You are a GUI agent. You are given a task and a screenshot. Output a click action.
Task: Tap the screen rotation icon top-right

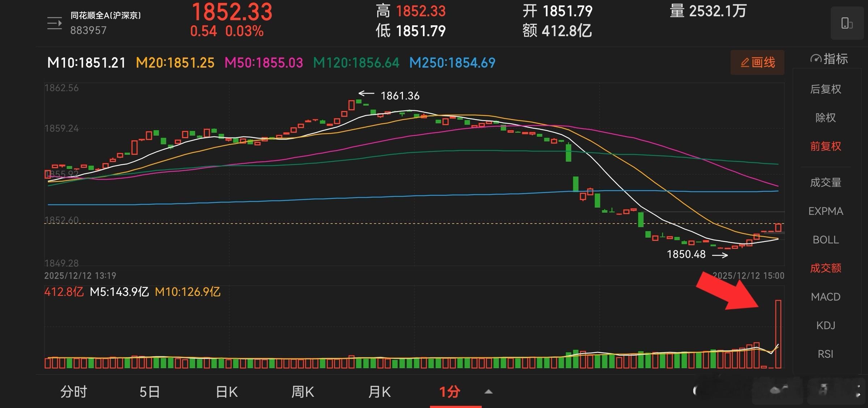coord(847,23)
